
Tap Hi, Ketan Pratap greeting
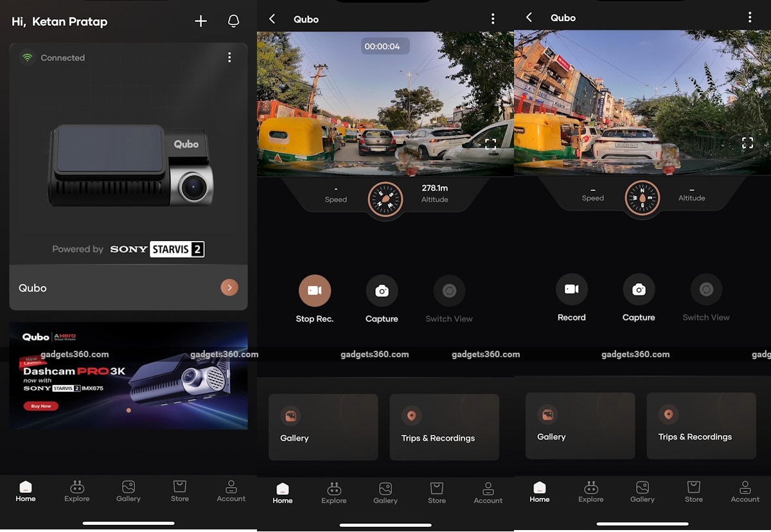(59, 21)
